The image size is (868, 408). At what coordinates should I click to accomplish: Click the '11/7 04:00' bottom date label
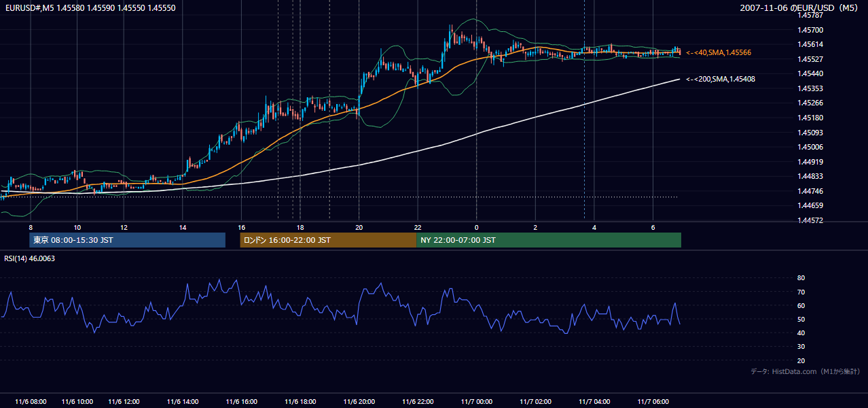[x=594, y=401]
